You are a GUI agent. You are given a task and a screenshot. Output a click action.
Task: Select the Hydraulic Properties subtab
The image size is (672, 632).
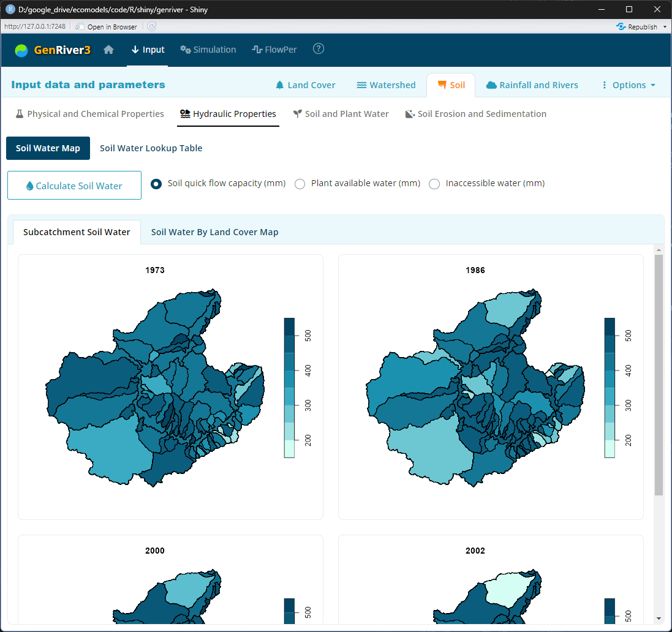point(228,114)
